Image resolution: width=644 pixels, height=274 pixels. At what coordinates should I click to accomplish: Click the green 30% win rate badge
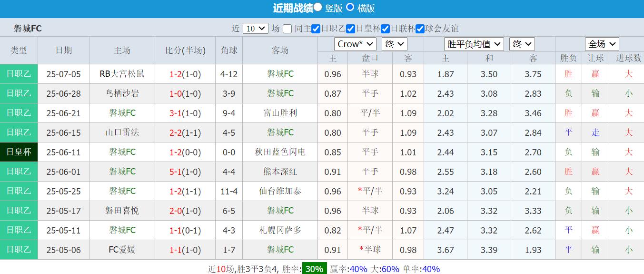(314, 269)
